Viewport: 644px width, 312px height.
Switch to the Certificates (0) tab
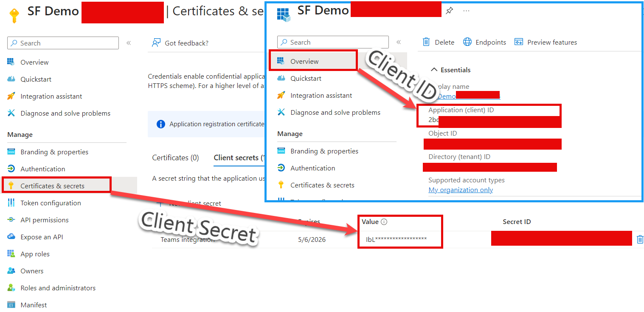click(175, 158)
